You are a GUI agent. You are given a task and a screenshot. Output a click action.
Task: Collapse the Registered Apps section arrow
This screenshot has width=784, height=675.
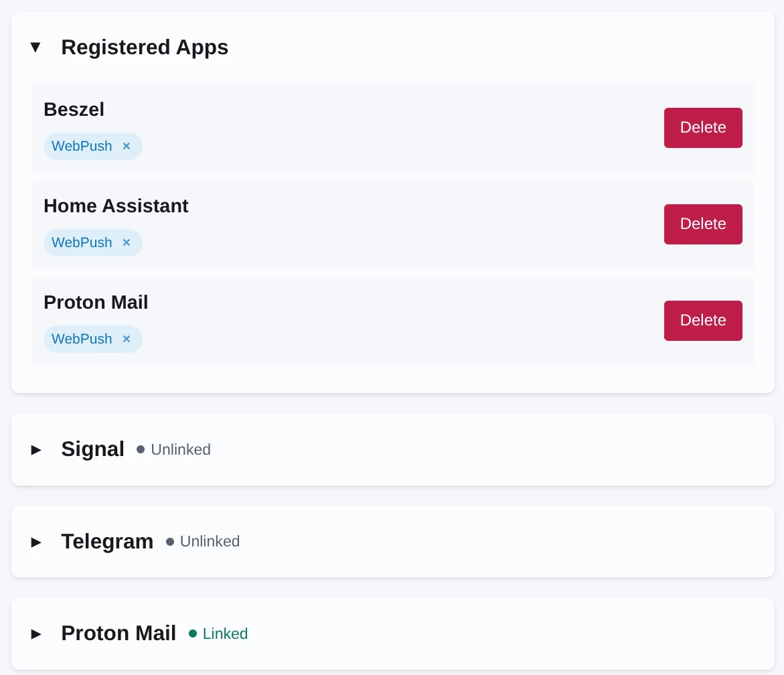(x=35, y=48)
